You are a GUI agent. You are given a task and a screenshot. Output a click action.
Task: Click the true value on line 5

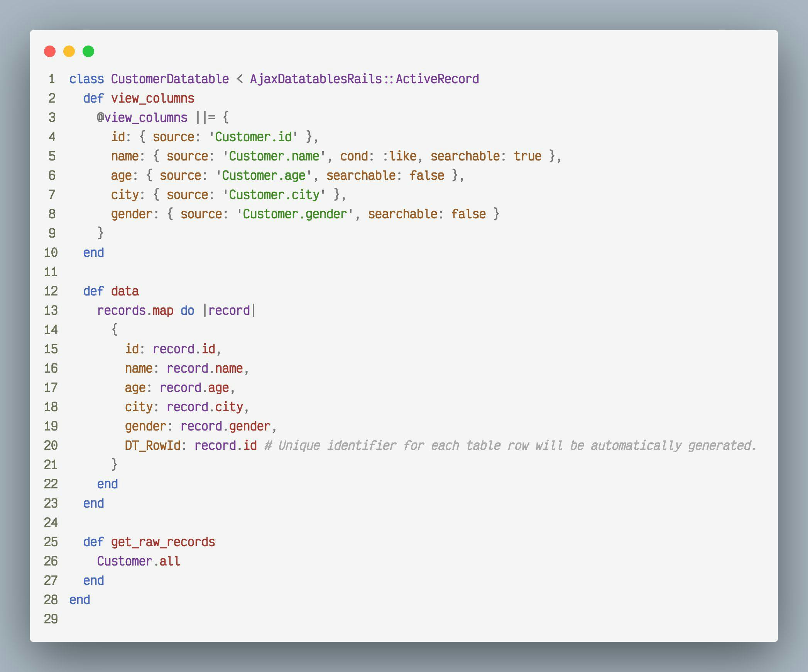[527, 156]
